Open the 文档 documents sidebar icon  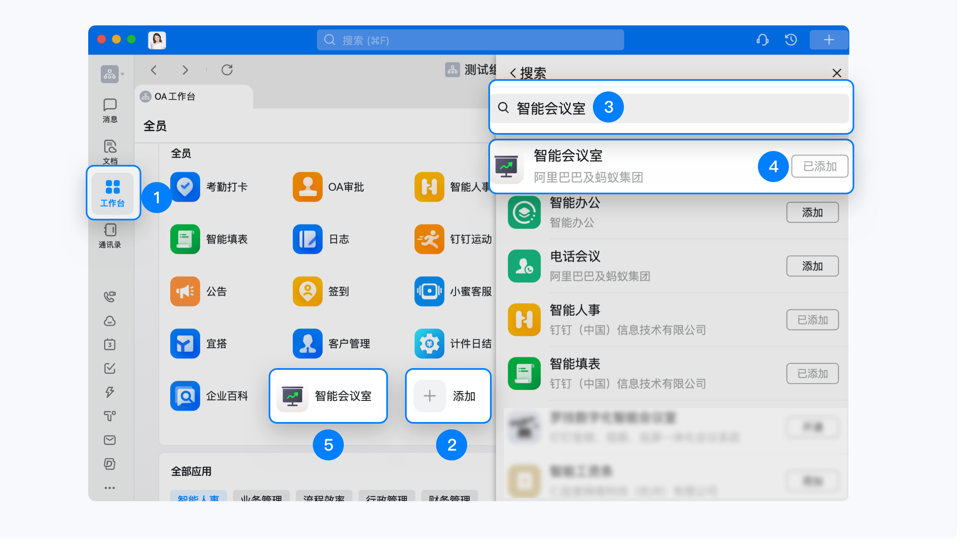click(110, 151)
